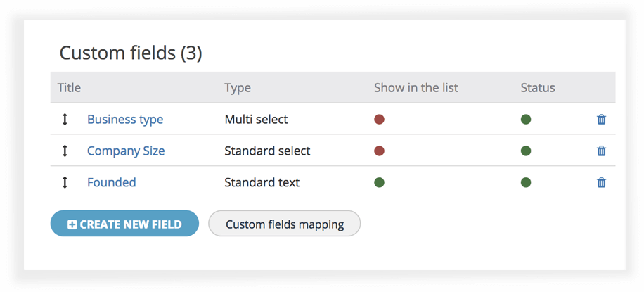The width and height of the screenshot is (644, 292).
Task: Grab the reorder arrow beside Business type
Action: (x=65, y=120)
